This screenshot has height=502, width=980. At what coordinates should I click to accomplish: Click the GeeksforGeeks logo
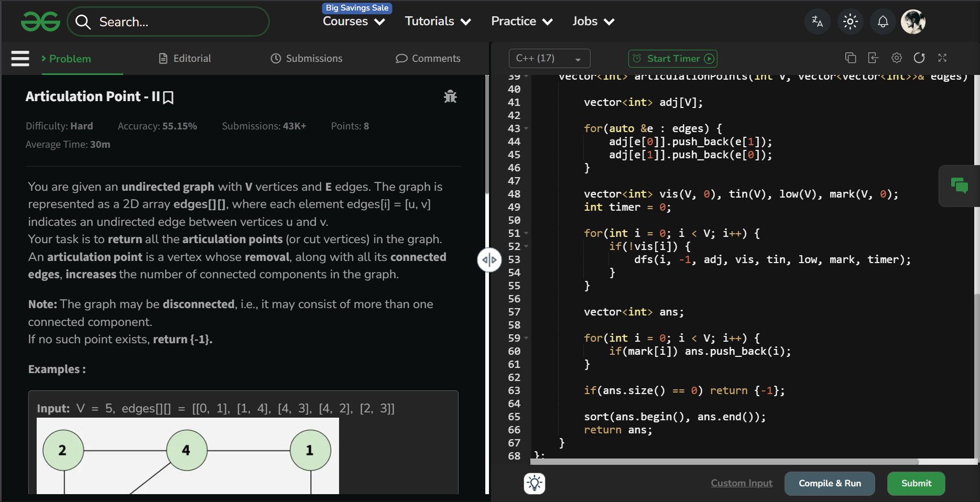pos(40,22)
